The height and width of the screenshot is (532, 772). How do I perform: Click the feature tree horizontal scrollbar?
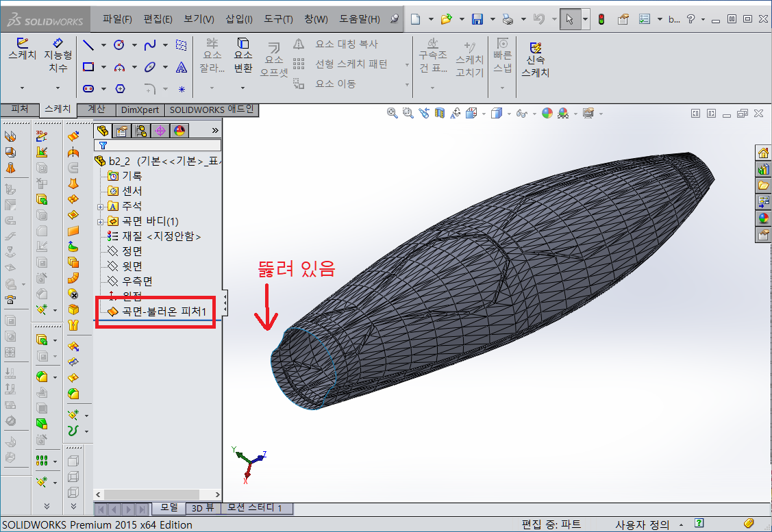pyautogui.click(x=158, y=494)
